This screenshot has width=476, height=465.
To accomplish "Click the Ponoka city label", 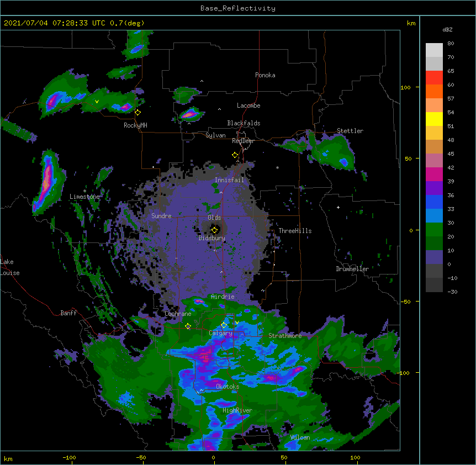I will click(265, 75).
